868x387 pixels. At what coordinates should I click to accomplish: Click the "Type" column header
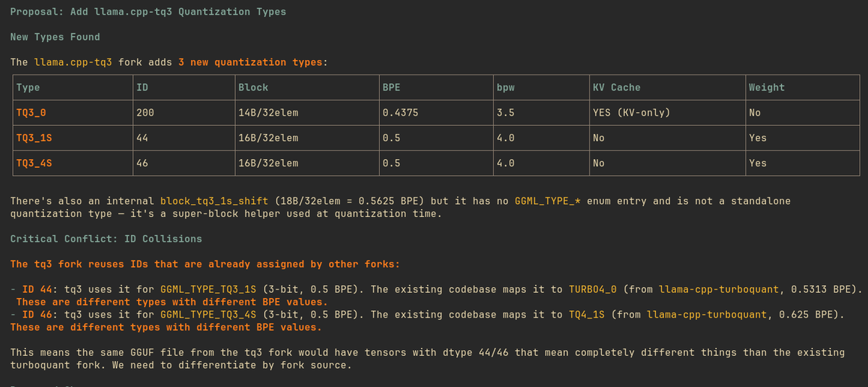(x=28, y=88)
